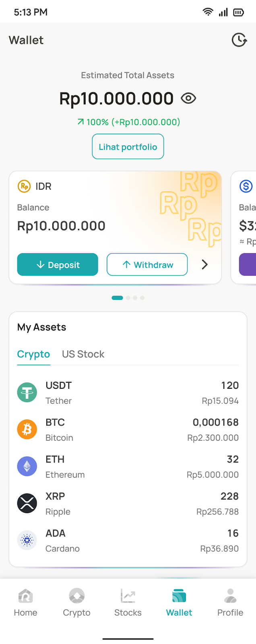The image size is (256, 644).
Task: Tap the second carousel page dot
Action: tap(128, 298)
